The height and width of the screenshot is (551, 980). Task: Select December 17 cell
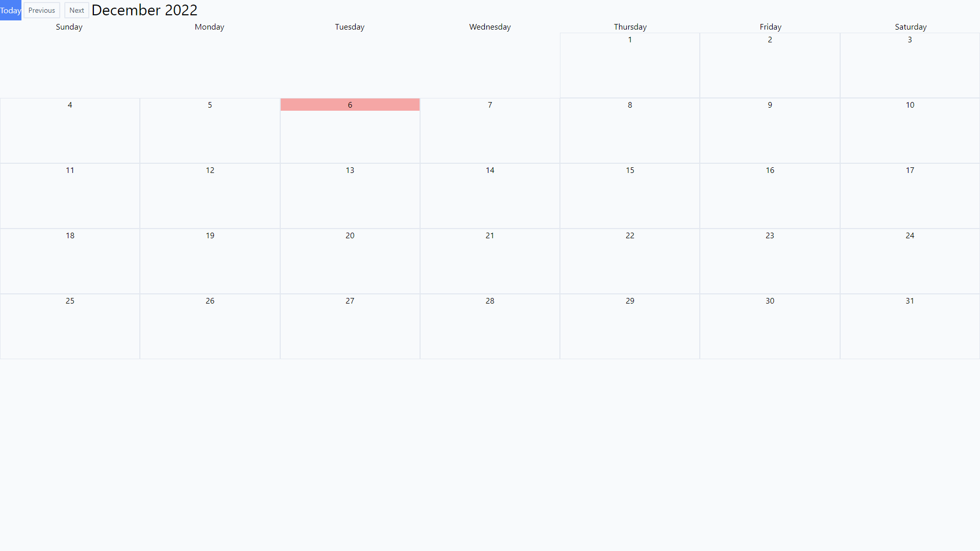pyautogui.click(x=910, y=195)
